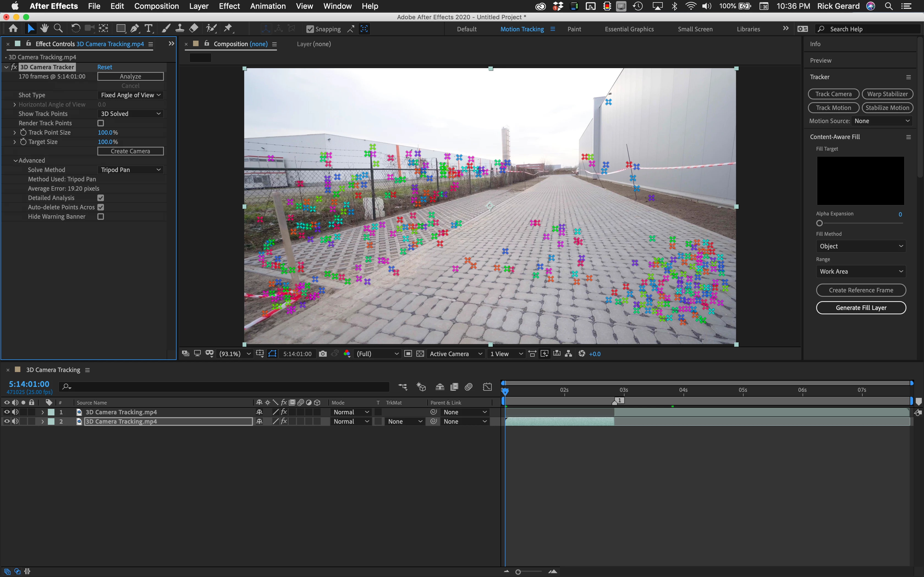The width and height of the screenshot is (924, 577).
Task: Select the Hand tool
Action: [x=44, y=28]
